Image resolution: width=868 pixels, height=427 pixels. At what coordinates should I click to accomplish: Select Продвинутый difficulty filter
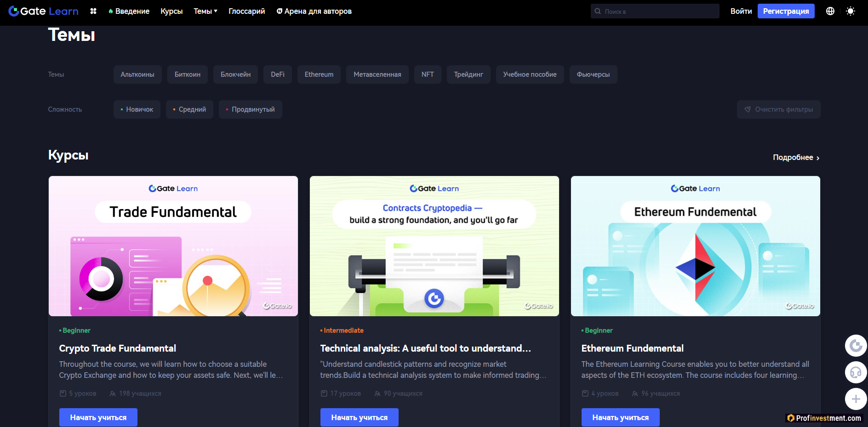(x=251, y=109)
